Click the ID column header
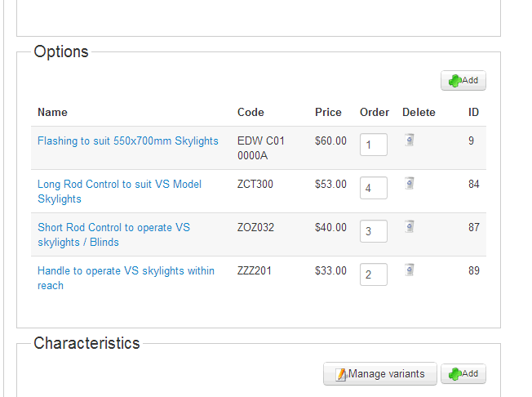 point(473,112)
